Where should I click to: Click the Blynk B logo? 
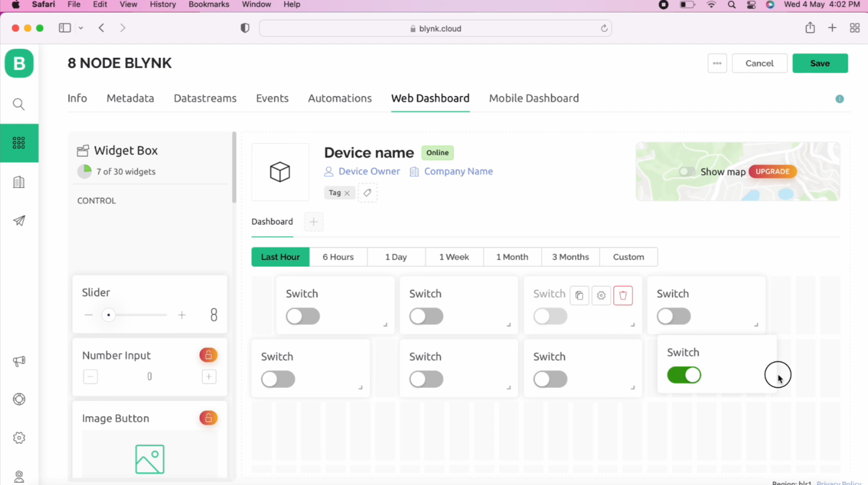pyautogui.click(x=19, y=63)
